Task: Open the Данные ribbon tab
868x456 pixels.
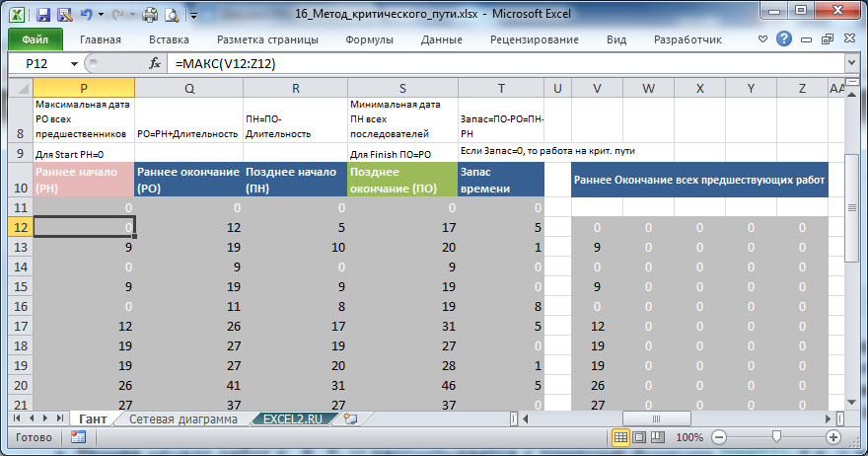Action: 441,39
